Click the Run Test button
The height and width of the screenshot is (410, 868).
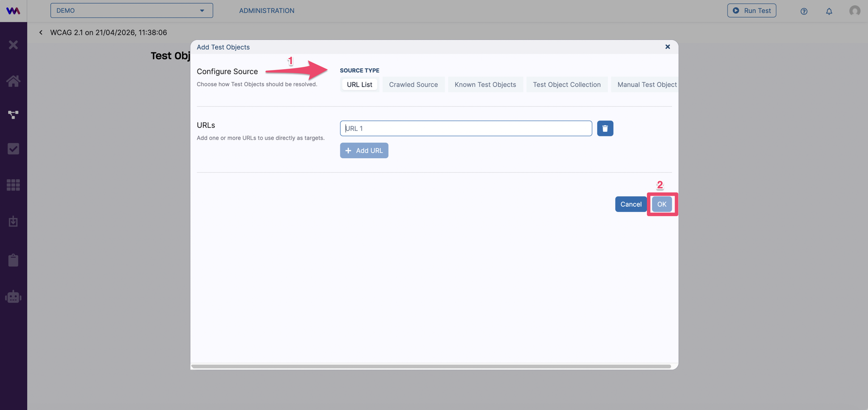751,10
